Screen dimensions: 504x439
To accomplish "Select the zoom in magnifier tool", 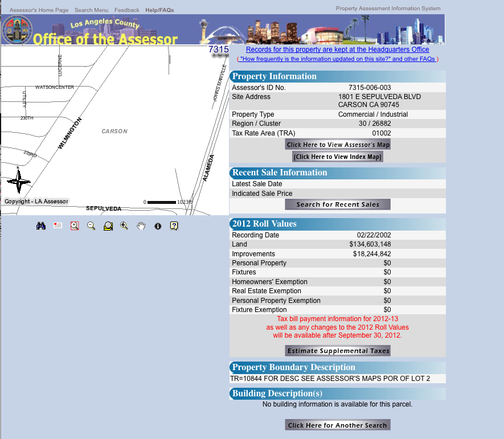I will pyautogui.click(x=74, y=226).
